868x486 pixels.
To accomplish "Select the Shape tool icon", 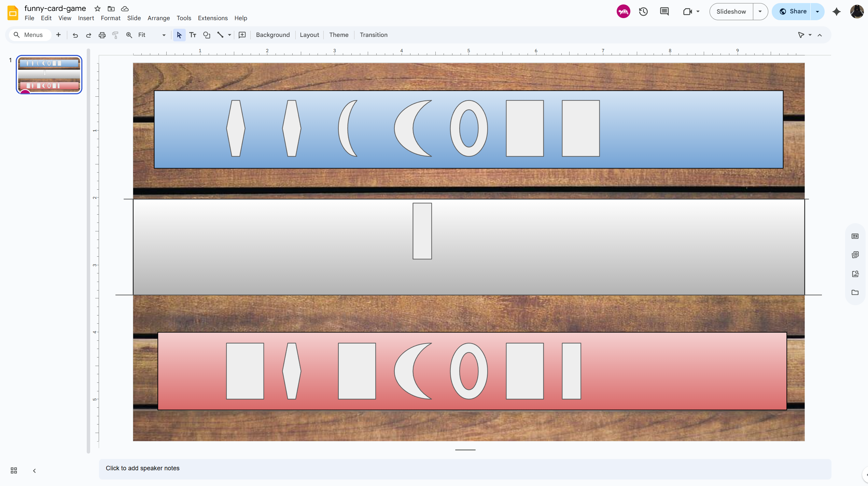I will coord(206,35).
